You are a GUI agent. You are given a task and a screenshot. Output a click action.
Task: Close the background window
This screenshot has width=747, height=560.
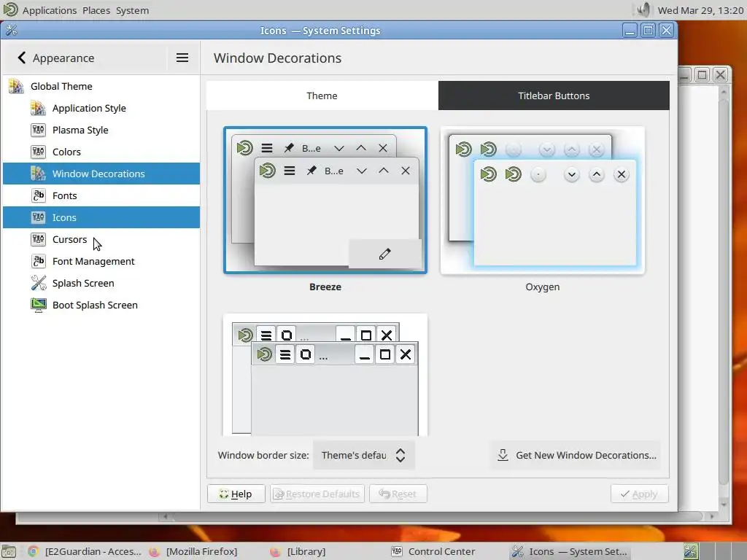[721, 75]
